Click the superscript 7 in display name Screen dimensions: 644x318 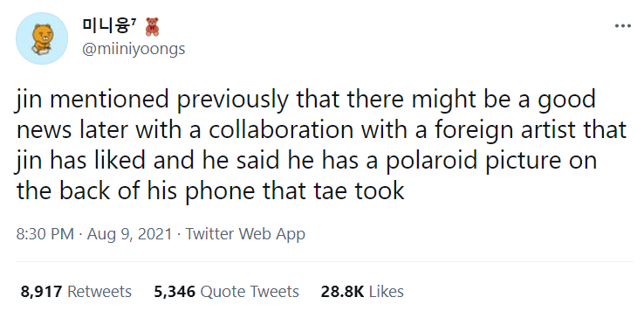click(x=134, y=21)
